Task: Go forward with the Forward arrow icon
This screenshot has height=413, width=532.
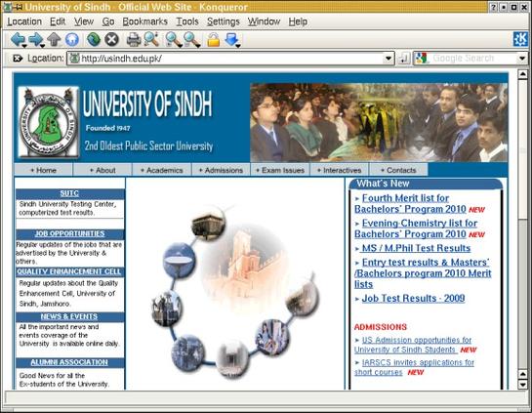Action: click(x=35, y=39)
